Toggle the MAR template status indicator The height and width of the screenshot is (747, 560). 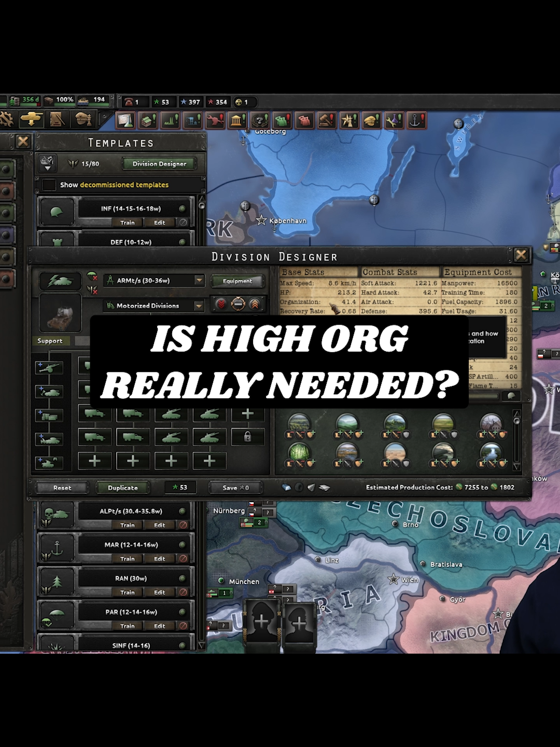pos(183,545)
